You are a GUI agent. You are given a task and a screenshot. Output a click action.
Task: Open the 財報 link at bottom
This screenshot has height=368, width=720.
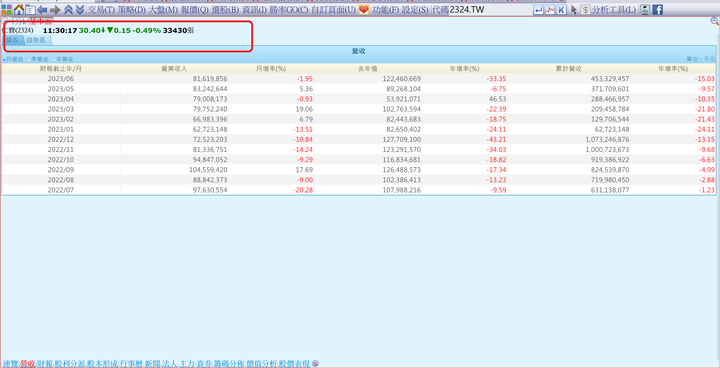(45, 363)
